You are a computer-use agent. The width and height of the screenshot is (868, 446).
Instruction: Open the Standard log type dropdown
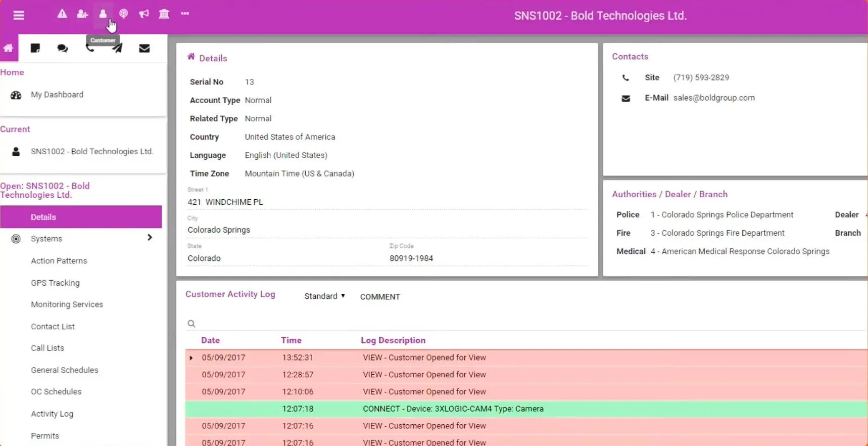[324, 296]
